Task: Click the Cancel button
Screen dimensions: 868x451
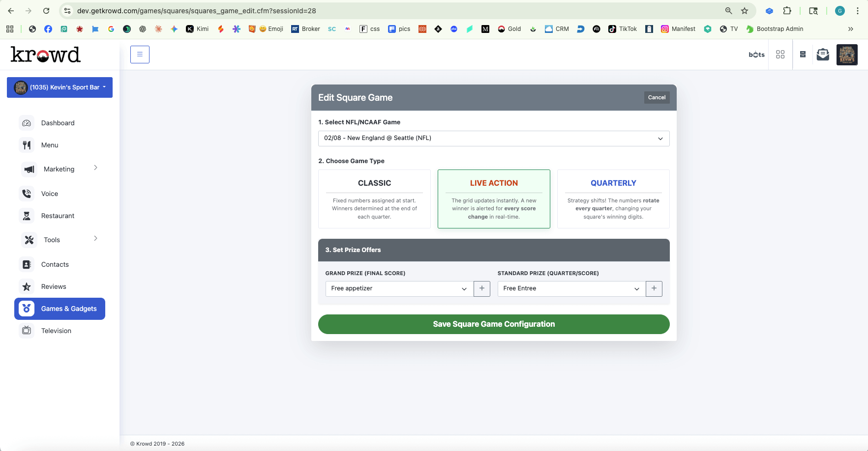Action: click(x=657, y=97)
